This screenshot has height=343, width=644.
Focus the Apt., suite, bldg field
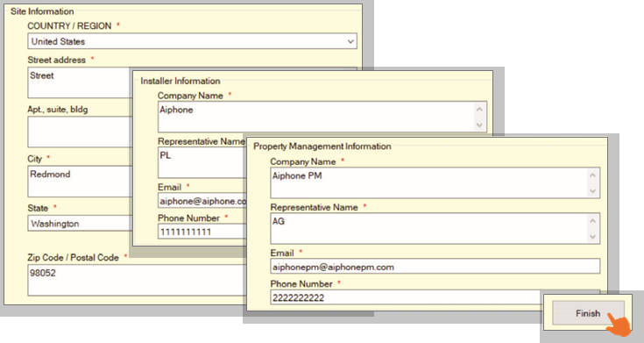coord(78,132)
